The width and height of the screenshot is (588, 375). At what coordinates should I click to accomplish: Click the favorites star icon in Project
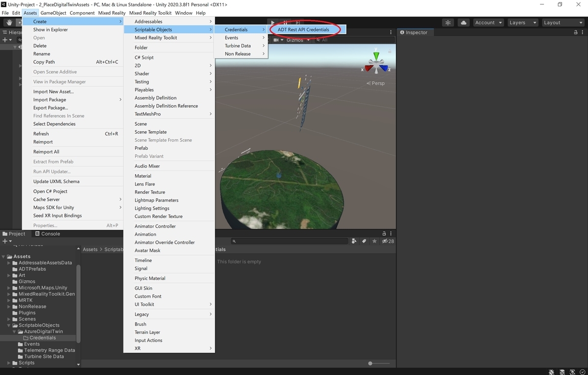tap(374, 241)
